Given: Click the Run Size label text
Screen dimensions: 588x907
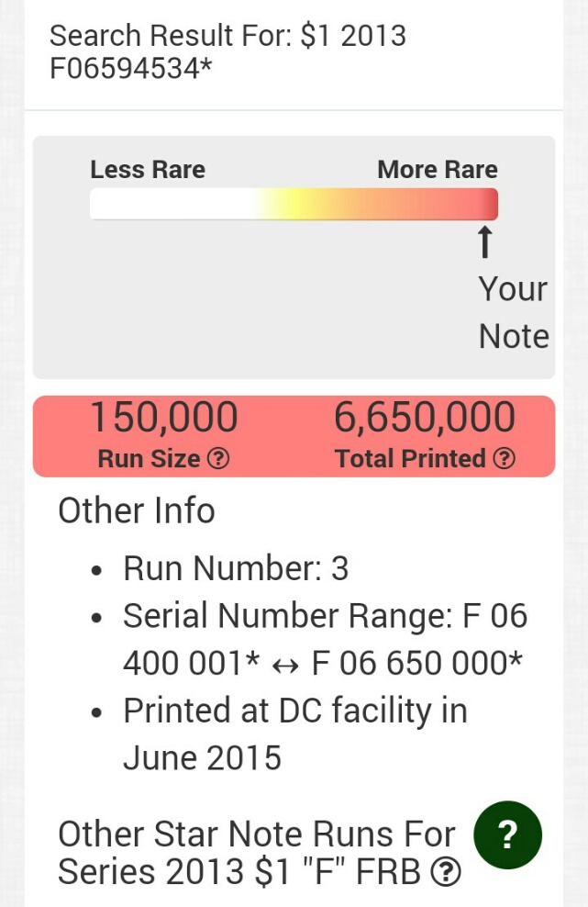Looking at the screenshot, I should click(150, 459).
